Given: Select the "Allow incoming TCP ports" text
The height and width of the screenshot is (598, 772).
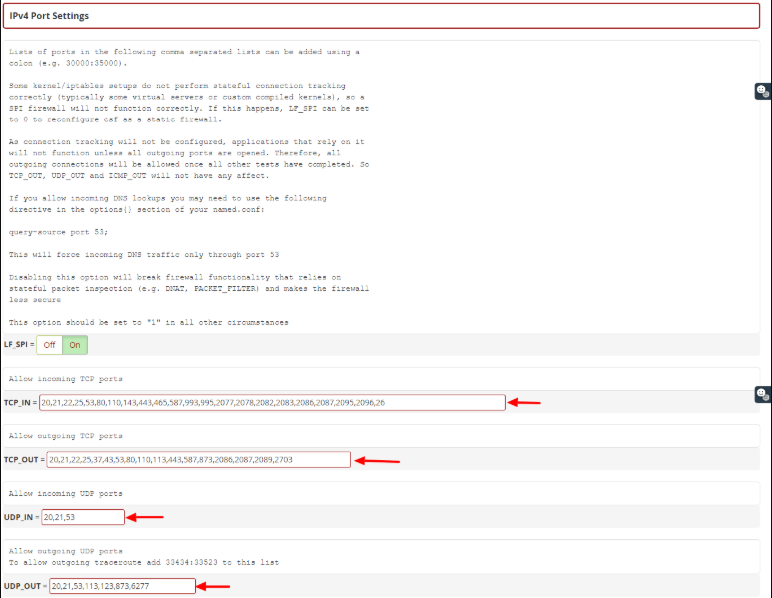Looking at the screenshot, I should pyautogui.click(x=65, y=379).
